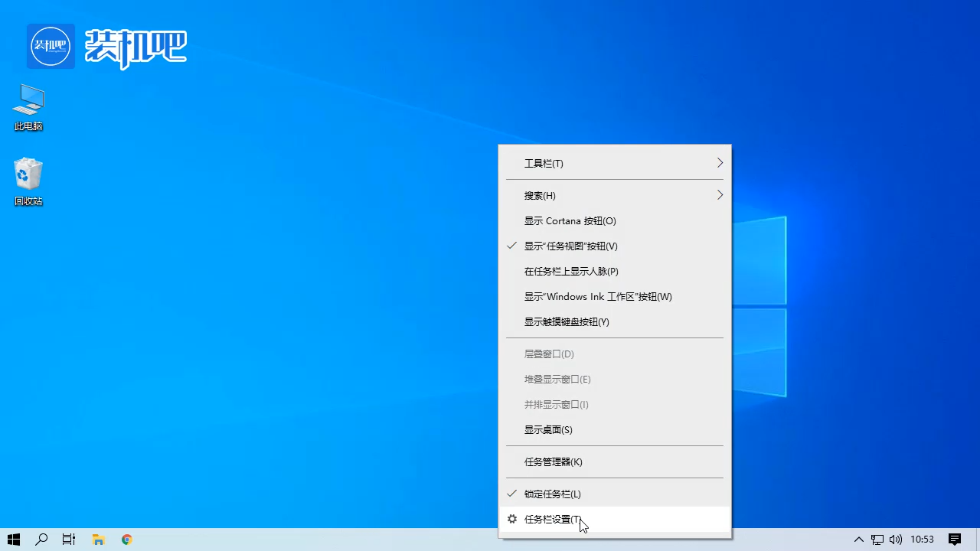980x551 pixels.
Task: Expand the 工具栏 submenu
Action: coord(544,163)
